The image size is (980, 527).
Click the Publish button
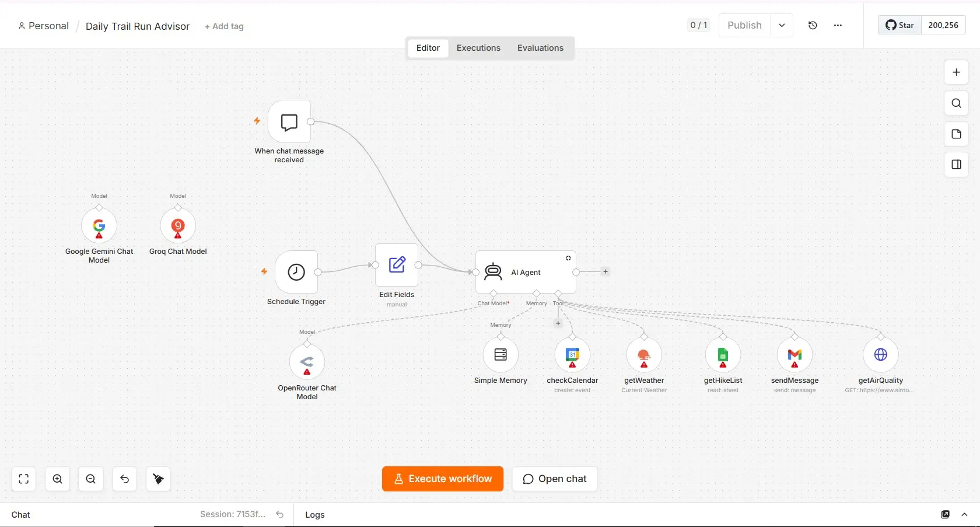tap(745, 26)
